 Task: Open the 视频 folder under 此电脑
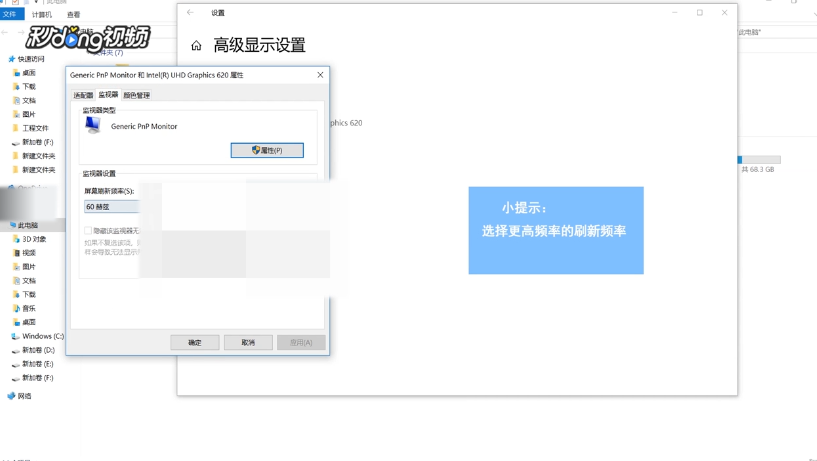tap(29, 253)
